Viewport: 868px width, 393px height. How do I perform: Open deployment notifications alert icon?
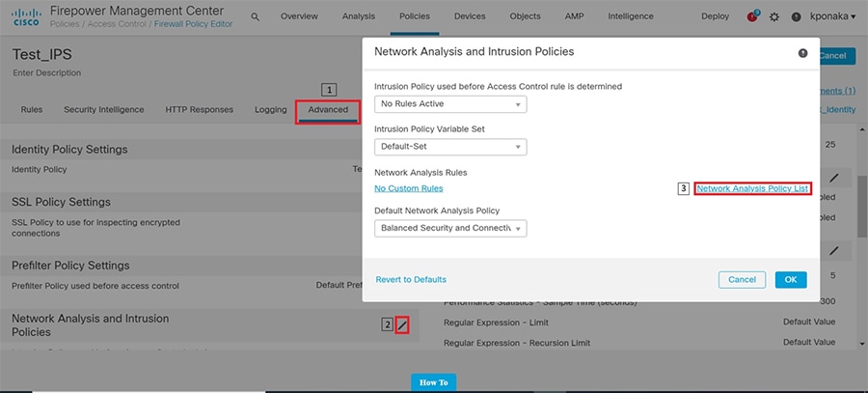(x=751, y=16)
